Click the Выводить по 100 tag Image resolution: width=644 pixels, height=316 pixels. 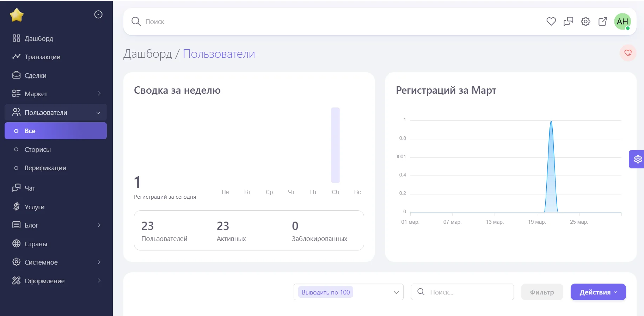tap(326, 292)
